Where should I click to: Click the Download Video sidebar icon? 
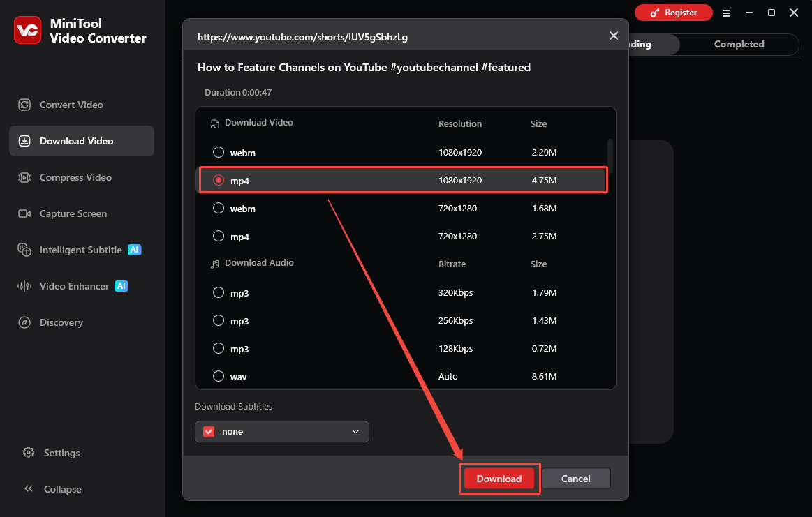(24, 141)
